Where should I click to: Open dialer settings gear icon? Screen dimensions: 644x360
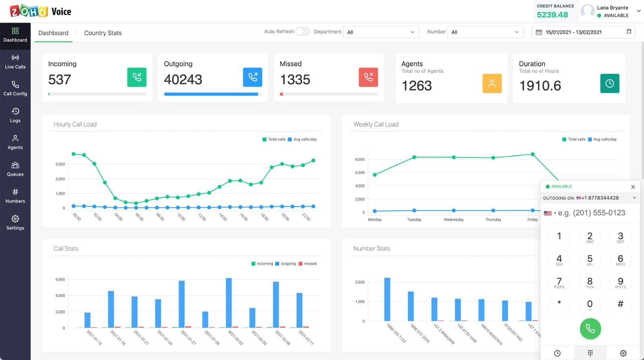coord(623,353)
